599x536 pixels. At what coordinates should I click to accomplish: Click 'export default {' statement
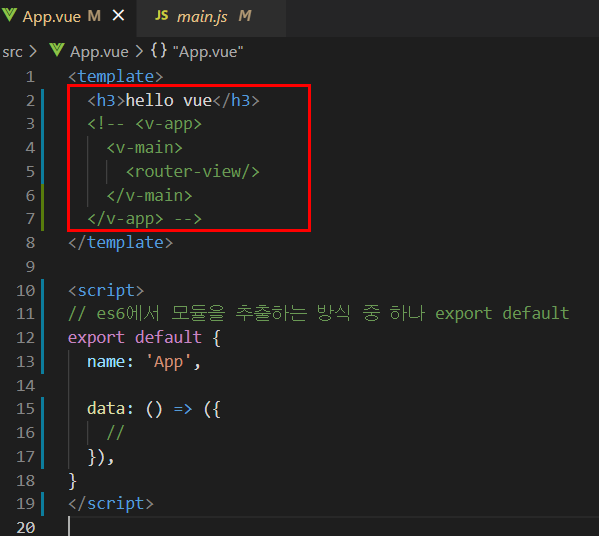click(144, 338)
